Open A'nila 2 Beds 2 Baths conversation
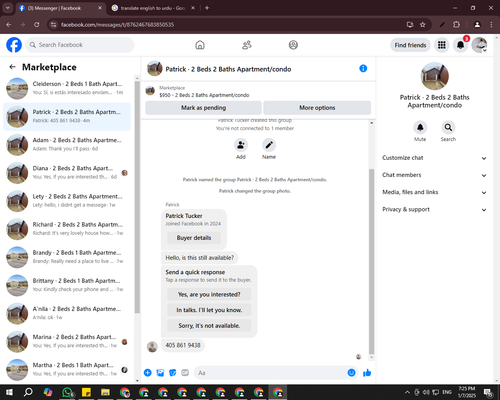Viewport: 500px width, 400px height. [67, 313]
